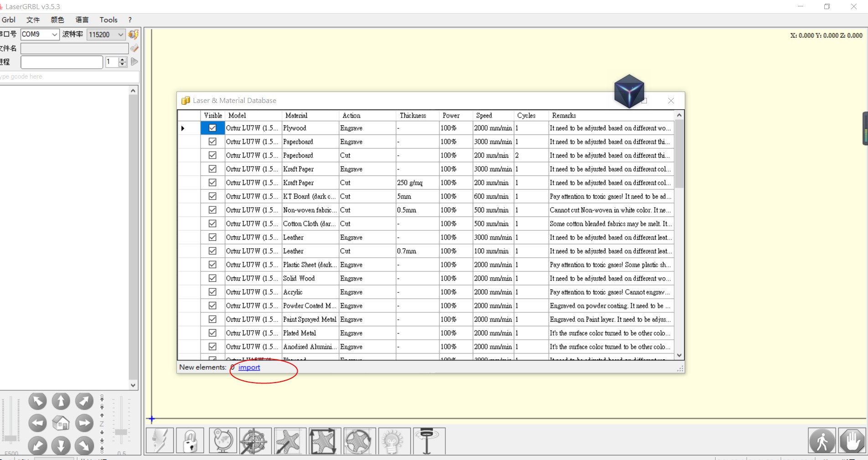The image size is (868, 460).
Task: Jog laser diagonally down-left
Action: 37,445
